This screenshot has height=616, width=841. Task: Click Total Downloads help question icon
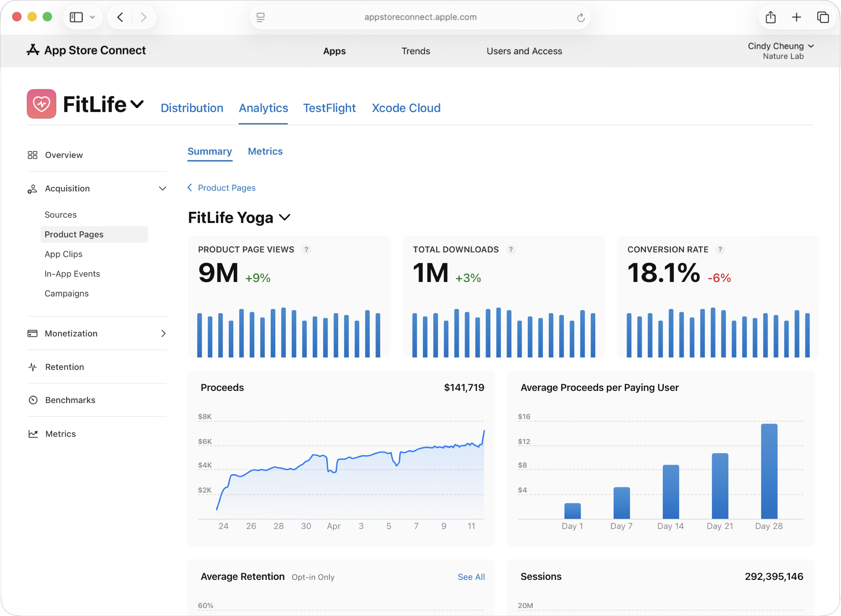click(511, 249)
